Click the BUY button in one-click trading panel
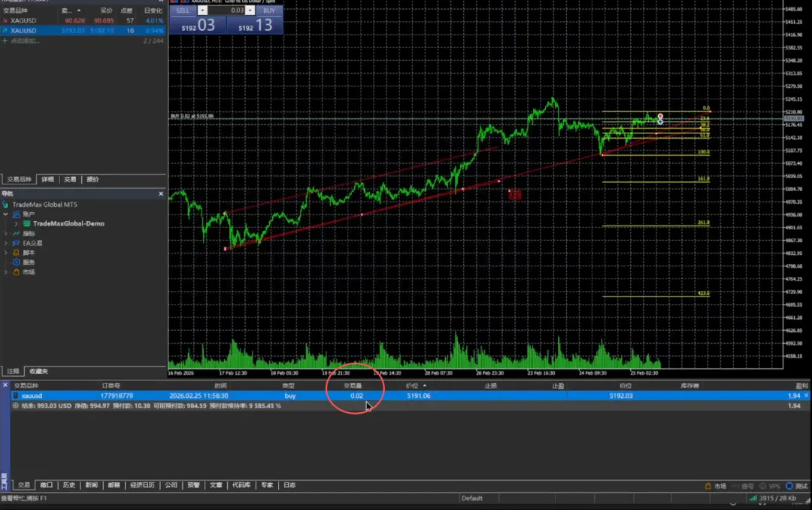Viewport: 812px width, 510px height. coord(268,11)
